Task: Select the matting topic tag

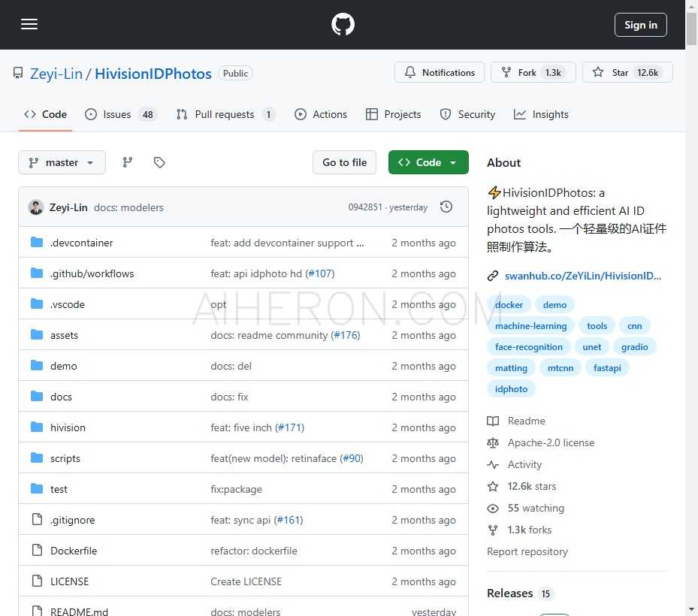Action: [x=511, y=367]
